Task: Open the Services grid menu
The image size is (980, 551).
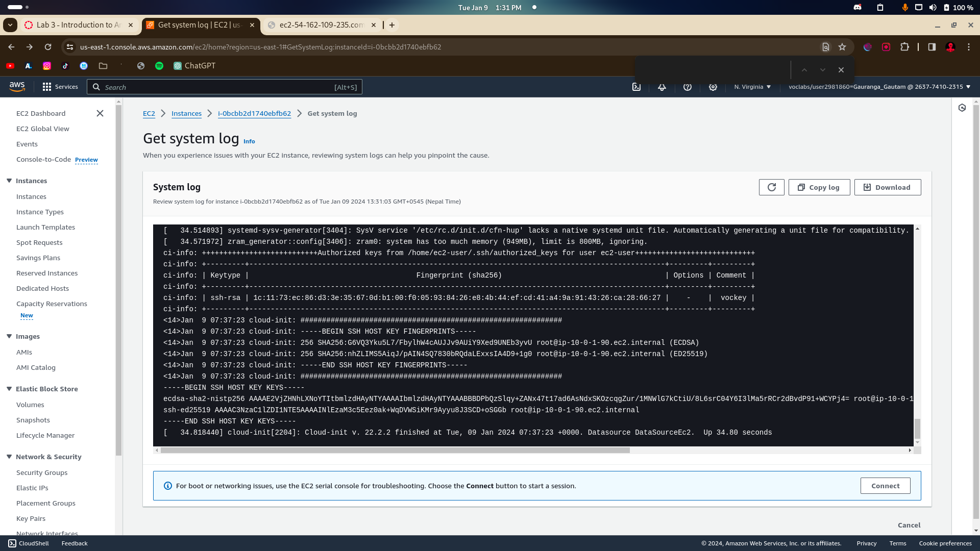Action: [60, 87]
